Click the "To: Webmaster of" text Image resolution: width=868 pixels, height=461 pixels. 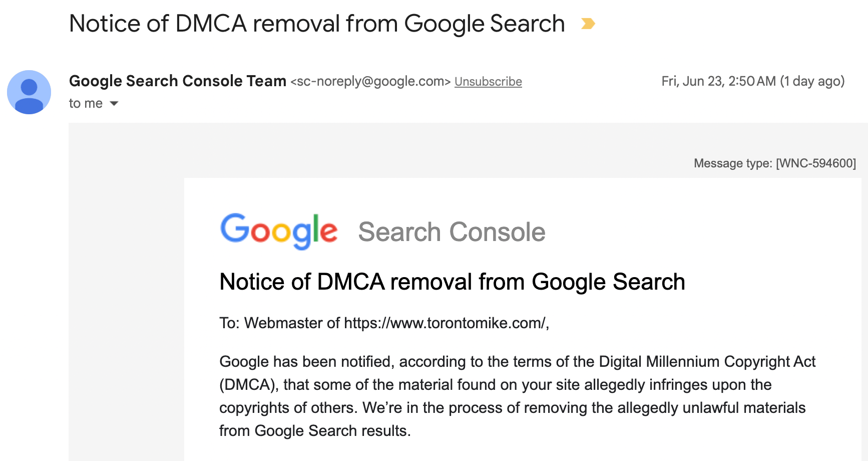(x=279, y=323)
